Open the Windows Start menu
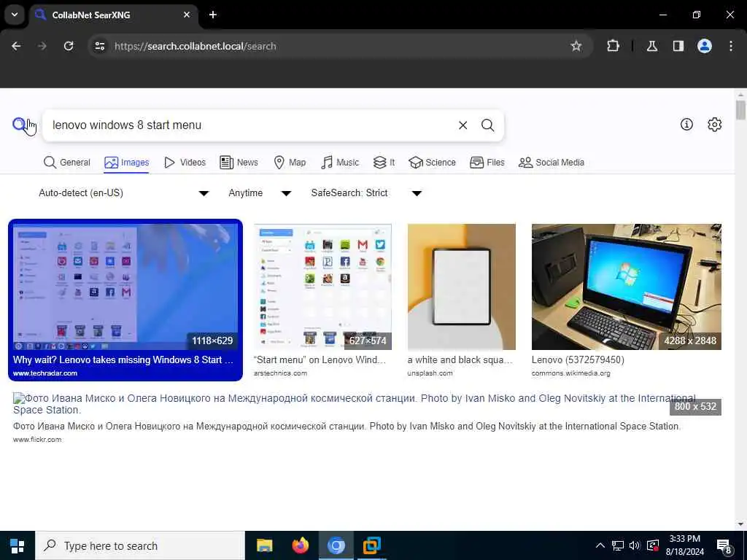The width and height of the screenshot is (747, 560). (x=18, y=545)
